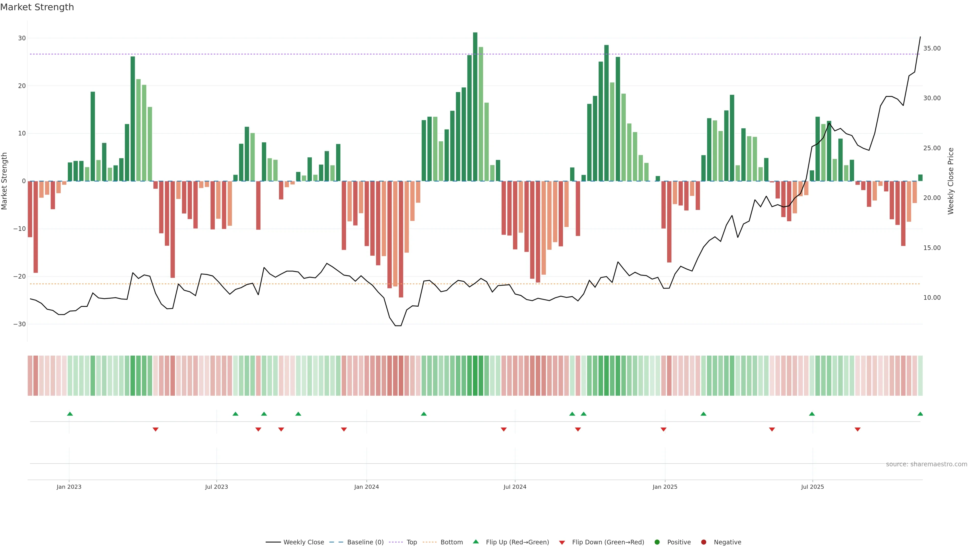The height and width of the screenshot is (551, 980).
Task: Click Weekly Close Price axis title
Action: coord(951,181)
